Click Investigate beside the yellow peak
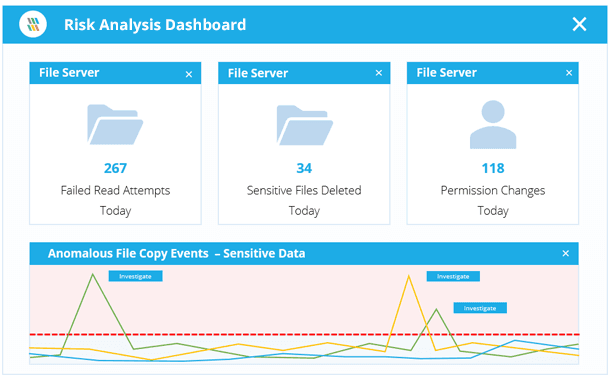612x382 pixels. tap(453, 276)
